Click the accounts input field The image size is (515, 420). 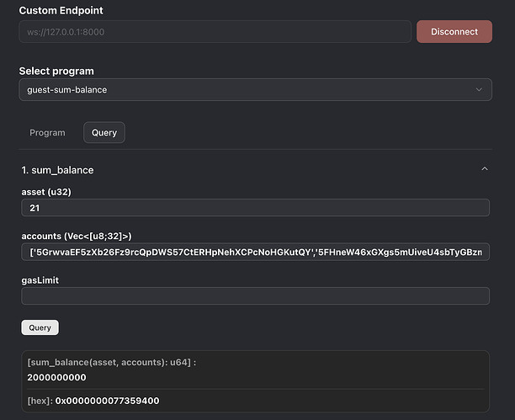pyautogui.click(x=255, y=252)
